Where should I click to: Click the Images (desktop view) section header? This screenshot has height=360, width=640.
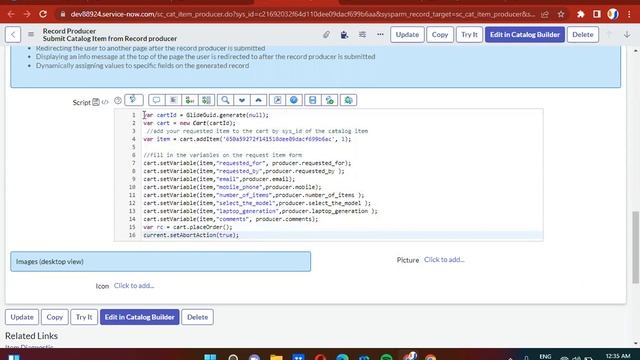160,262
